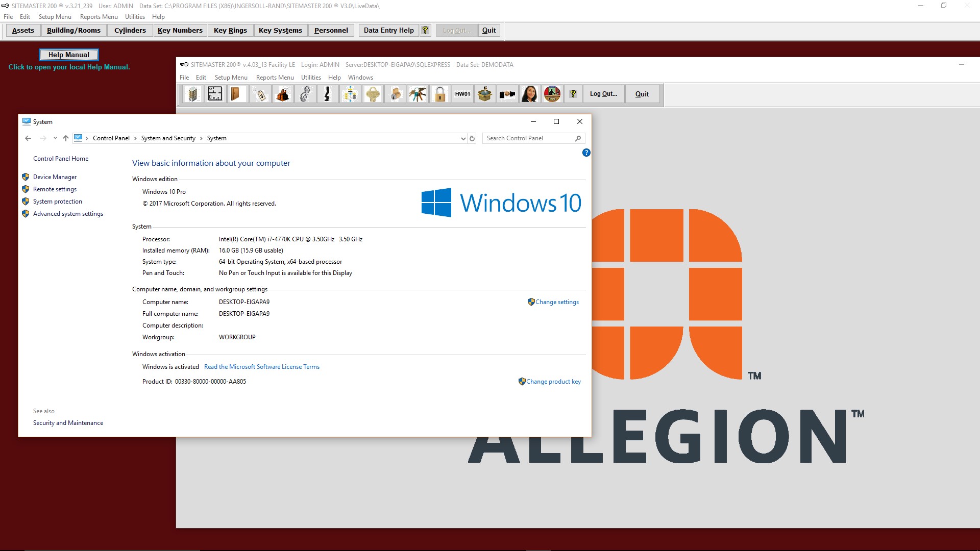
Task: Click Log Out in SiteMaster v4 toolbar
Action: pyautogui.click(x=603, y=94)
